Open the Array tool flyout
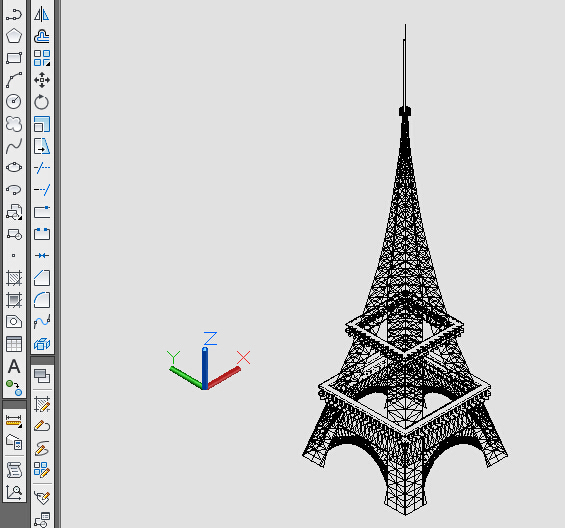The image size is (565, 528). [42, 58]
